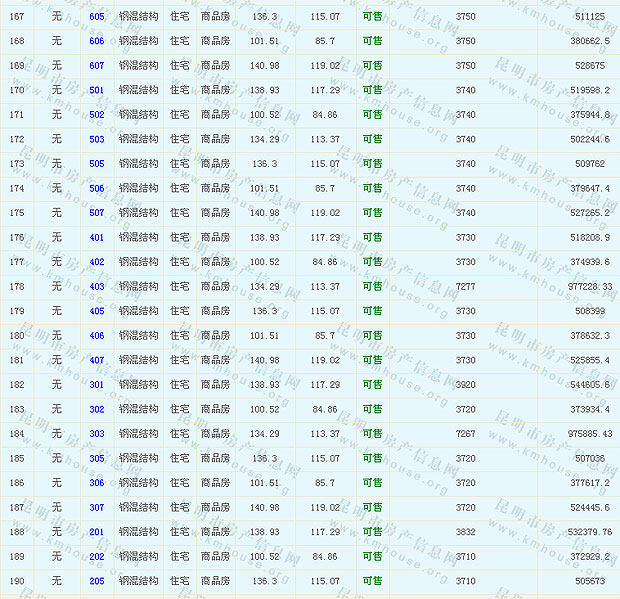
Task: Select room 406 link
Action: tap(96, 335)
